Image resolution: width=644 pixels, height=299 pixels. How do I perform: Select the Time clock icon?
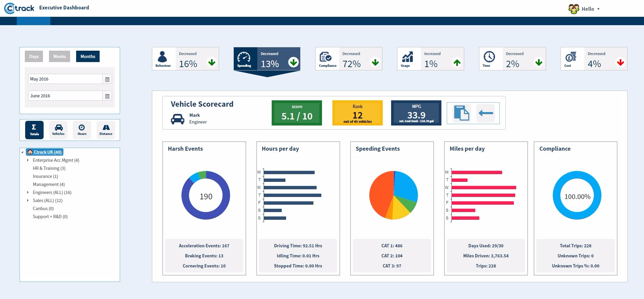click(489, 57)
